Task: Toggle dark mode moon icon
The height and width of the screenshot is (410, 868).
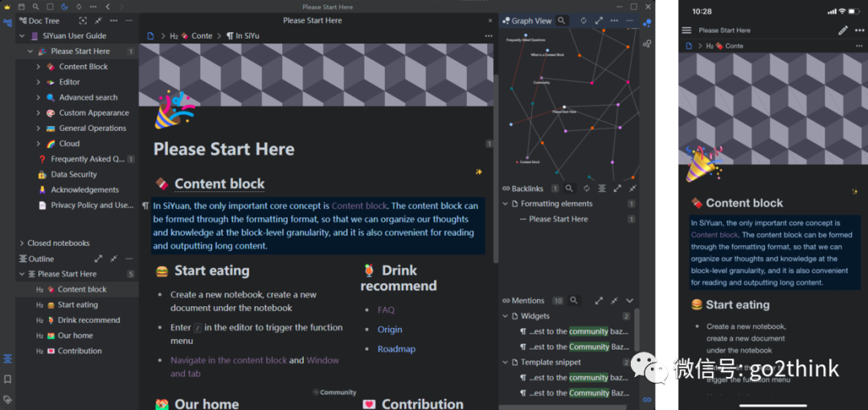Action: click(x=64, y=6)
